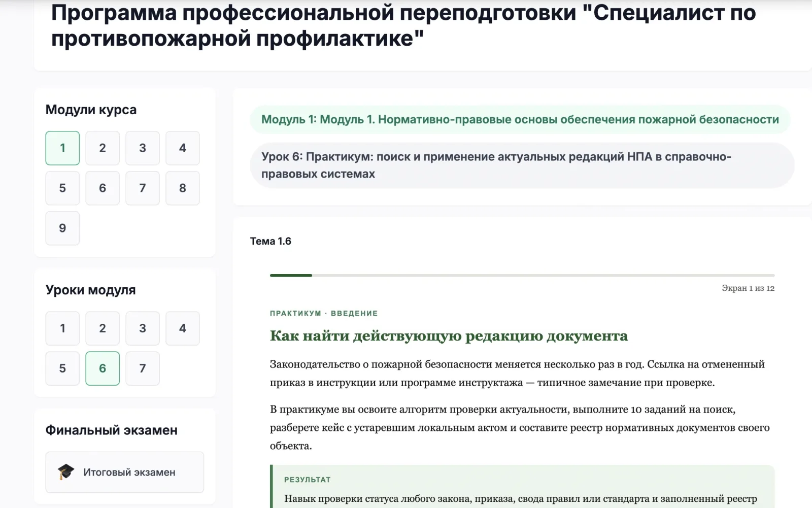Select active lesson 6 in Уроки модуля
Viewport: 812px width, 508px height.
tap(103, 368)
